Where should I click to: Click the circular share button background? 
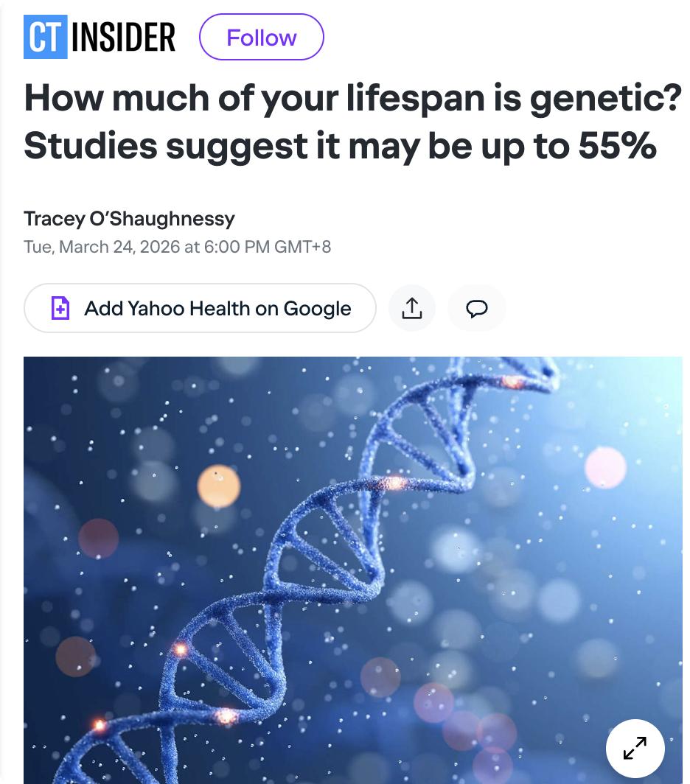click(412, 308)
